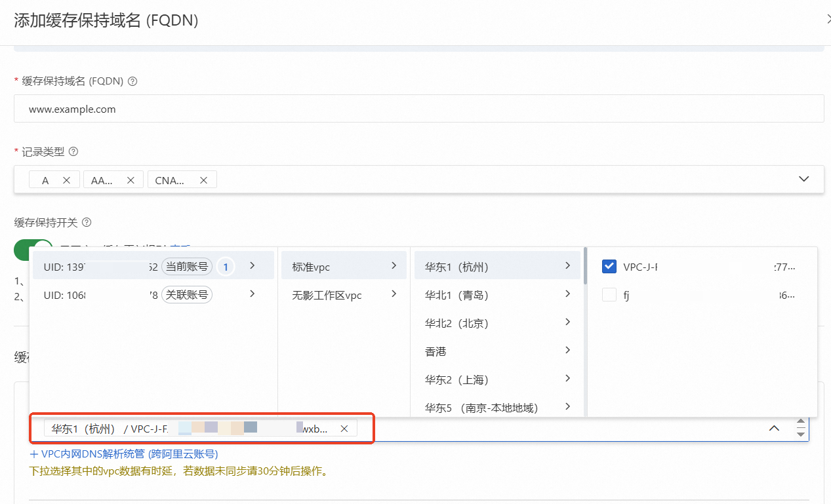Select the 当前账号 UID entry
The width and height of the screenshot is (831, 504).
pyautogui.click(x=152, y=266)
